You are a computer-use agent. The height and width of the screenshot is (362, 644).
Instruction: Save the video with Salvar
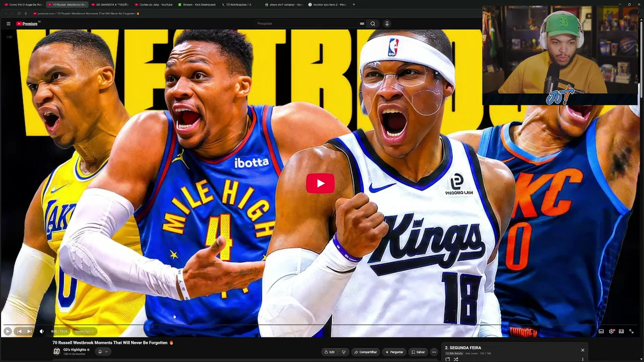419,352
